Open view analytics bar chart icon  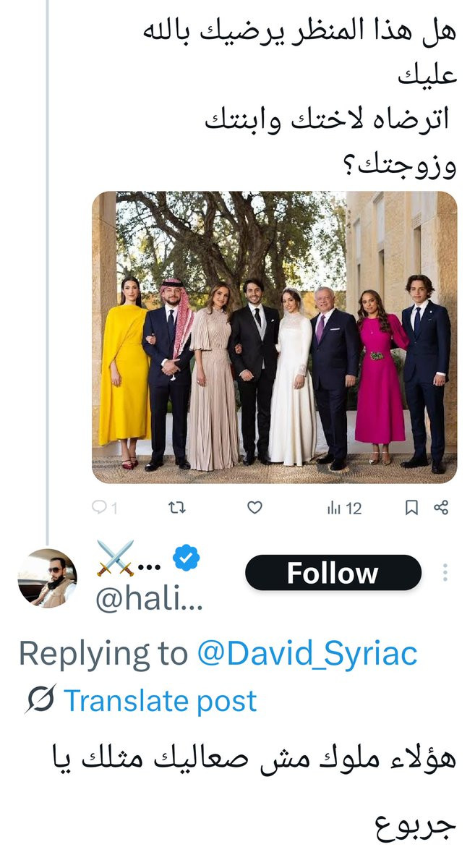333,508
